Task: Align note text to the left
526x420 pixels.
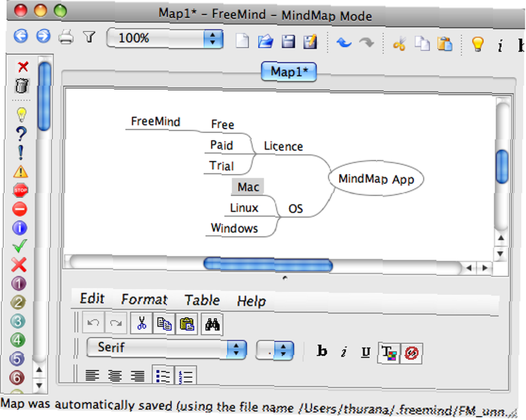Action: pyautogui.click(x=92, y=375)
